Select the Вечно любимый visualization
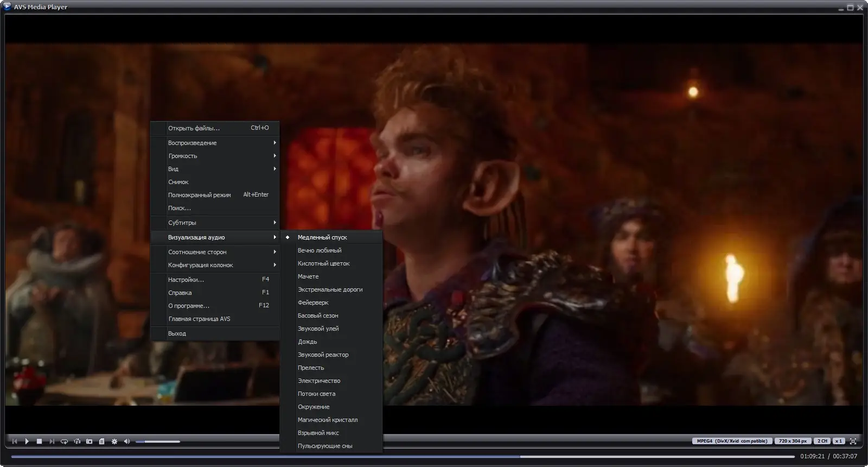The image size is (868, 467). point(331,250)
